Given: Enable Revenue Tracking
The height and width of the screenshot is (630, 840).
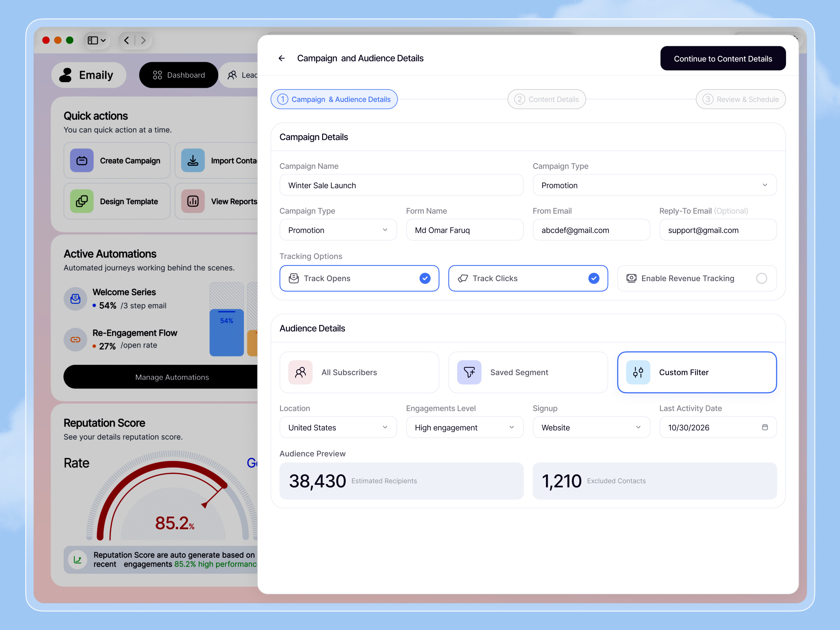Looking at the screenshot, I should pos(762,278).
